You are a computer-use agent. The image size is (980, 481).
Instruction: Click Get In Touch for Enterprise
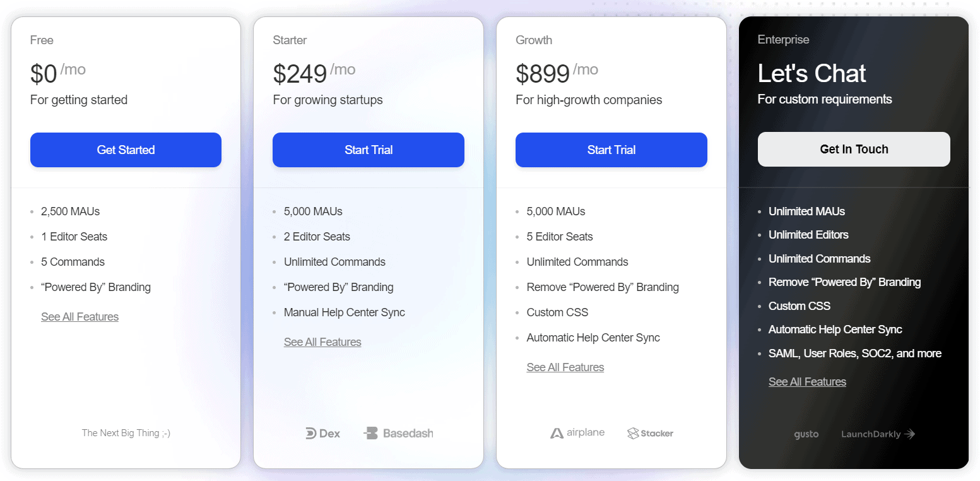point(853,149)
